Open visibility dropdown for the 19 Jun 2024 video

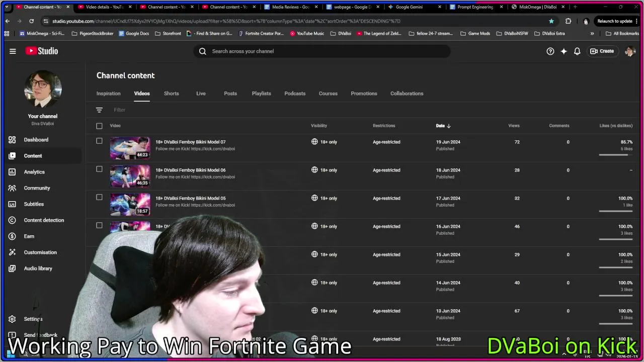(324, 142)
